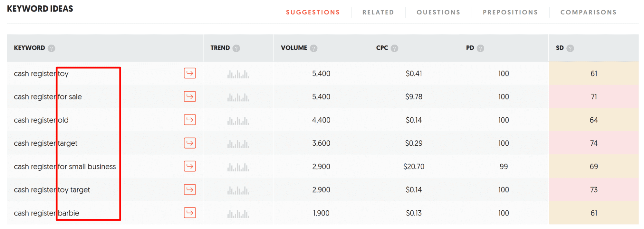
Task: Click the arrow icon for cash register for sale
Action: 190,96
